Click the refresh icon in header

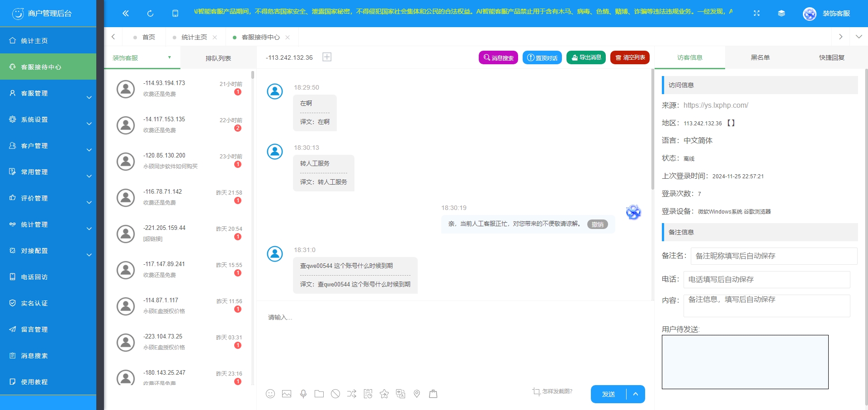(x=151, y=14)
